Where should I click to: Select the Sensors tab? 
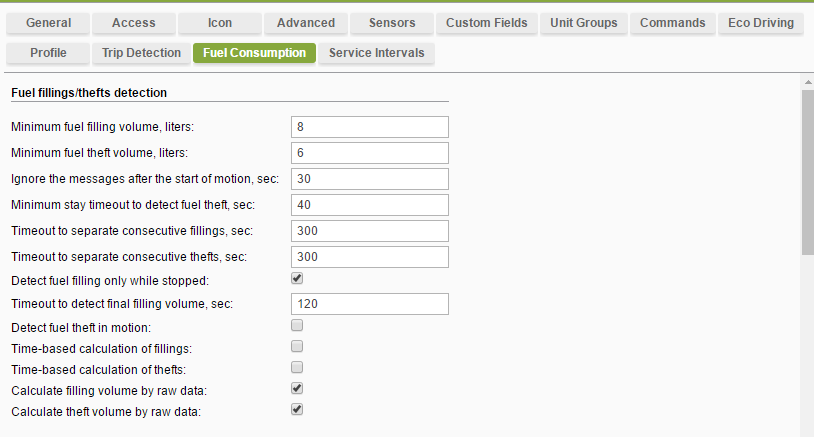point(392,23)
